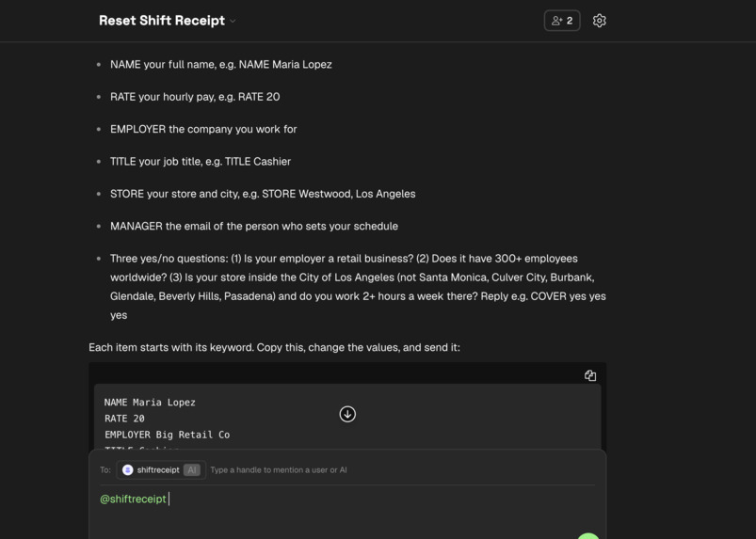Click the shiftreceipt avatar icon

coord(128,470)
